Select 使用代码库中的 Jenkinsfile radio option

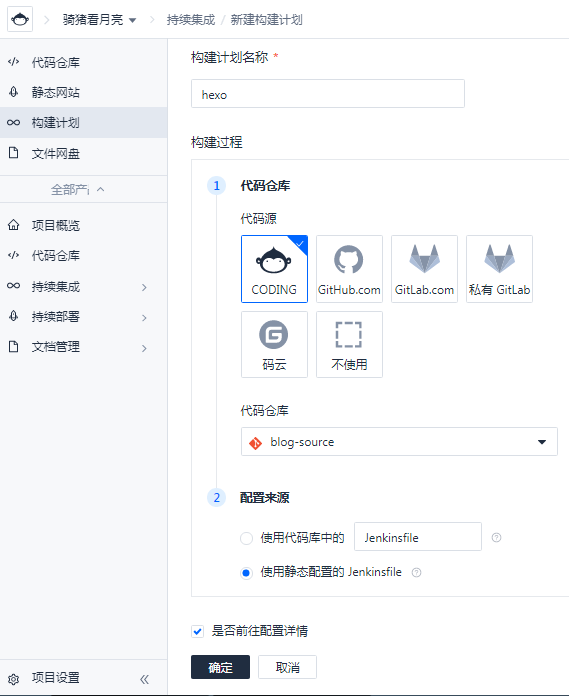tap(246, 538)
